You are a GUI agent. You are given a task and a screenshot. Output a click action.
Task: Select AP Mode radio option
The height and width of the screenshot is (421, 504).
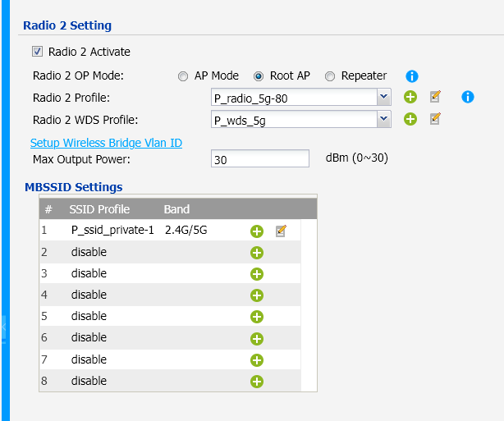click(183, 76)
